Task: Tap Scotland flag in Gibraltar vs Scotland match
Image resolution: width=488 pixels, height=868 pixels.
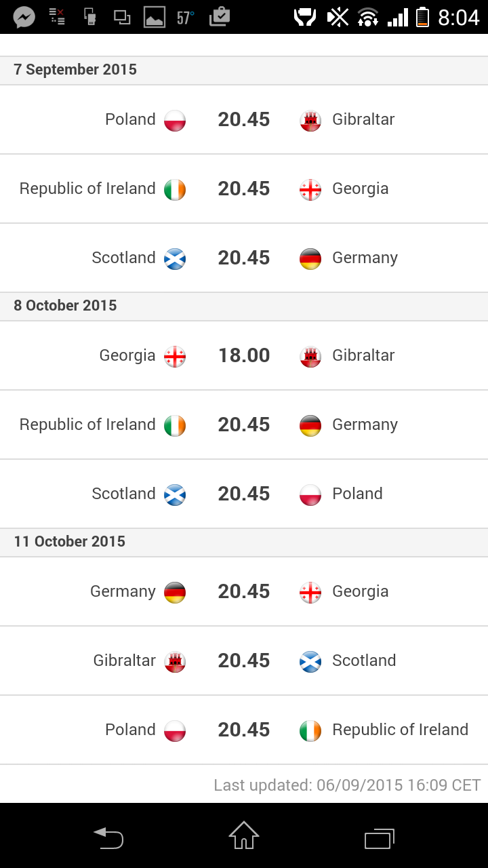Action: [310, 661]
